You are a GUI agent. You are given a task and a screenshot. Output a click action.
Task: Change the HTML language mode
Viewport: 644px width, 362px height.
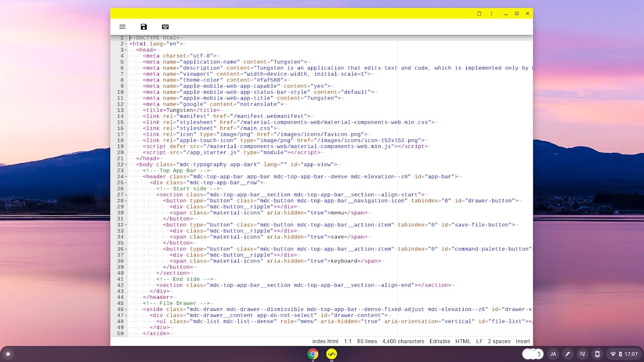coord(463,342)
